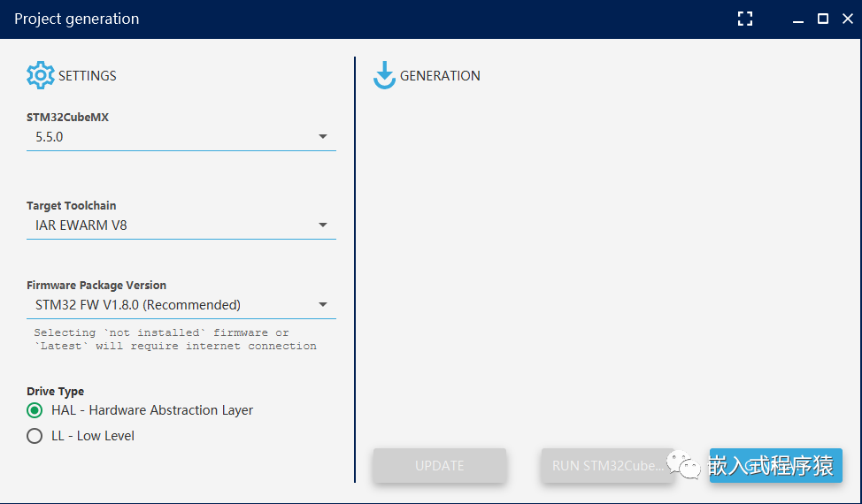Image resolution: width=862 pixels, height=504 pixels.
Task: Select LL - Low Level drive type
Action: tap(35, 436)
